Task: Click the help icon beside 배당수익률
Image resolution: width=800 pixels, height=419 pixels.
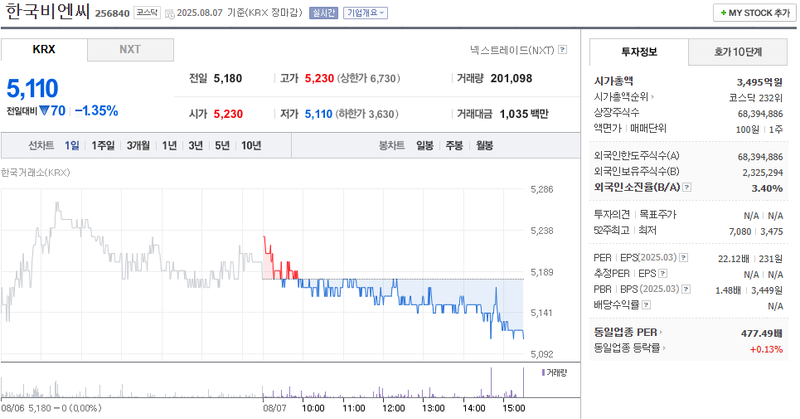Action: click(646, 305)
